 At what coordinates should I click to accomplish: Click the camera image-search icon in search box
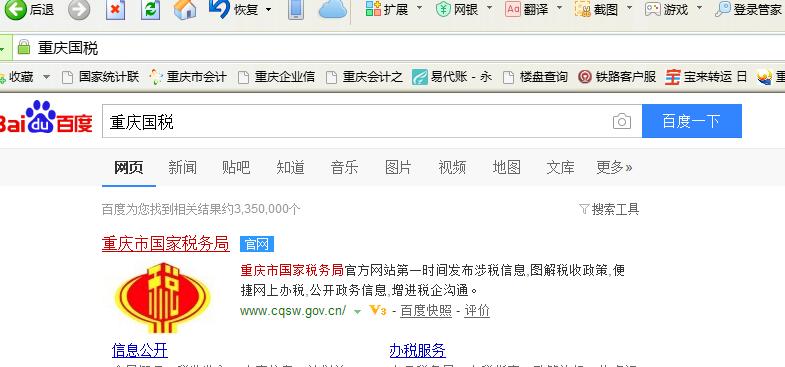tap(622, 121)
